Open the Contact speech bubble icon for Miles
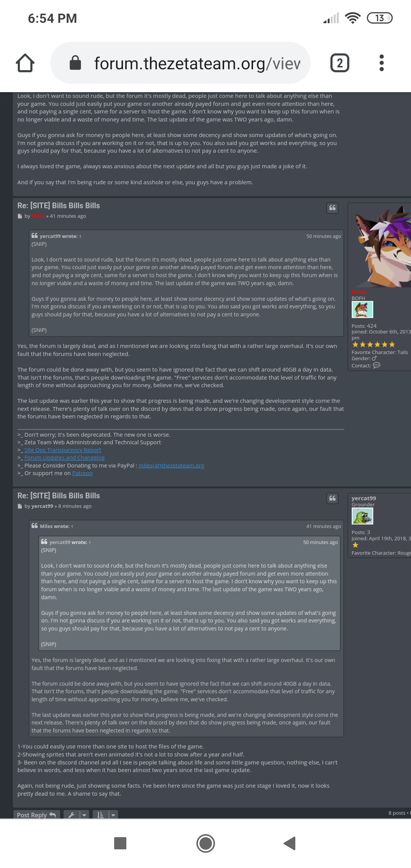 click(x=376, y=365)
